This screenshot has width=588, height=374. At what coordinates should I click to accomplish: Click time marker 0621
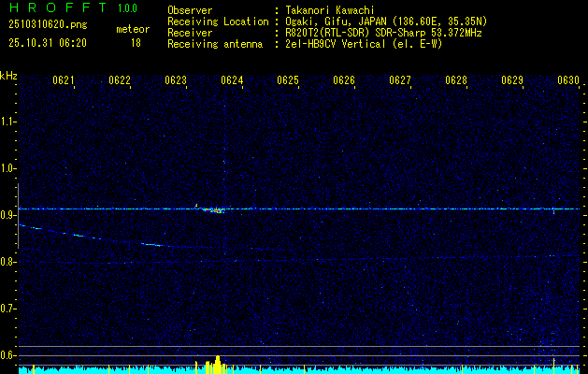click(63, 80)
